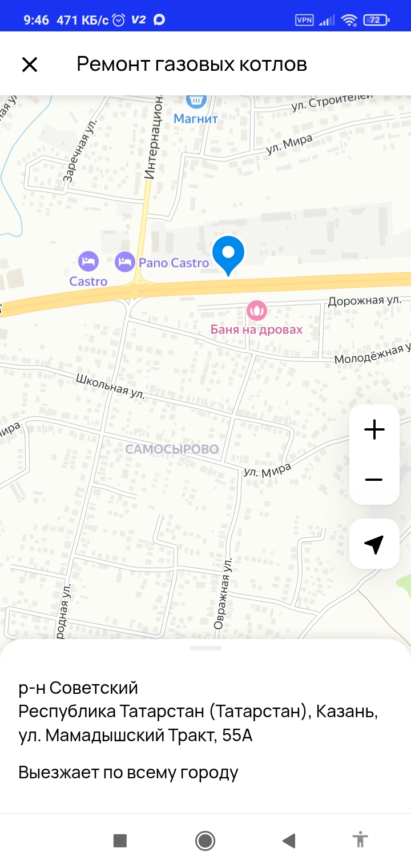The width and height of the screenshot is (411, 868).
Task: Tap the accessibility figure icon
Action: [x=360, y=840]
